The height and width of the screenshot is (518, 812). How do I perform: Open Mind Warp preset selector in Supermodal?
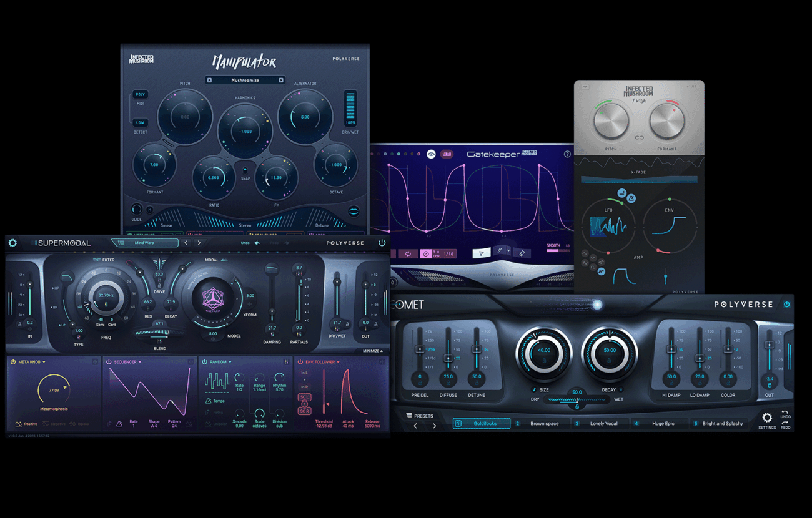(144, 243)
